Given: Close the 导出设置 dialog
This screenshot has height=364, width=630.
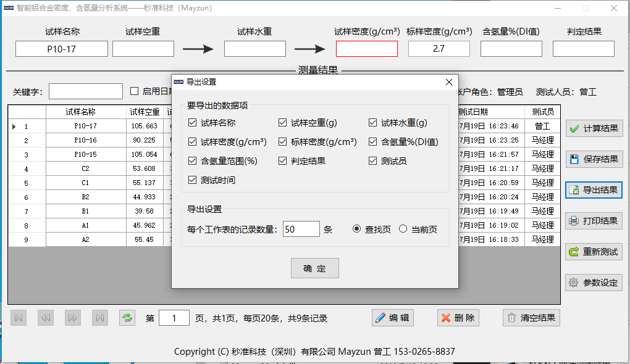Looking at the screenshot, I should (x=449, y=81).
